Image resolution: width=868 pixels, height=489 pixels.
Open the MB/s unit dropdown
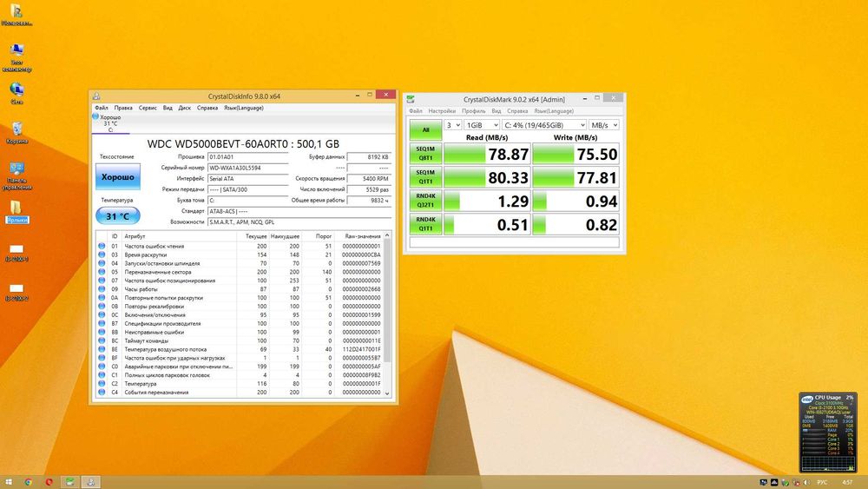pos(604,125)
